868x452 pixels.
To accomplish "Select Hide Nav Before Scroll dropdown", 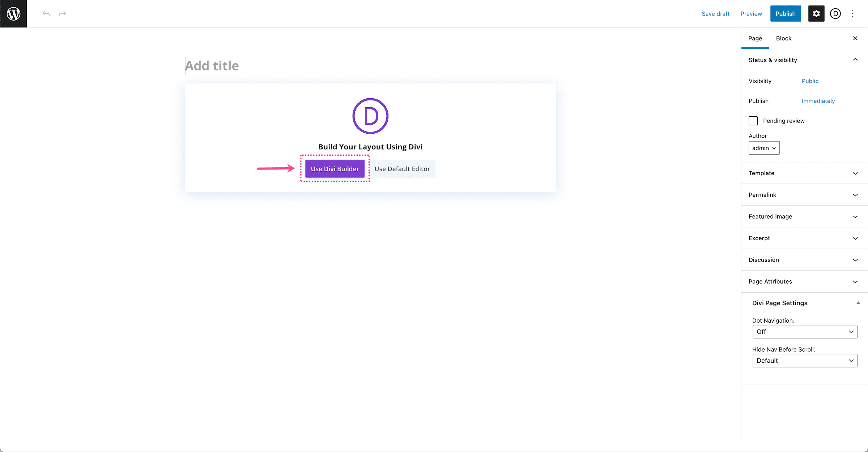I will pos(805,360).
